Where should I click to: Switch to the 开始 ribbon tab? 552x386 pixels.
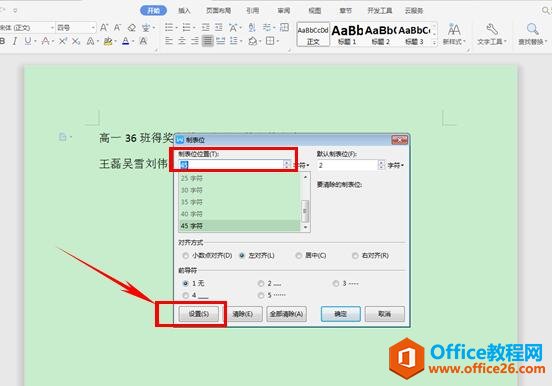click(153, 11)
